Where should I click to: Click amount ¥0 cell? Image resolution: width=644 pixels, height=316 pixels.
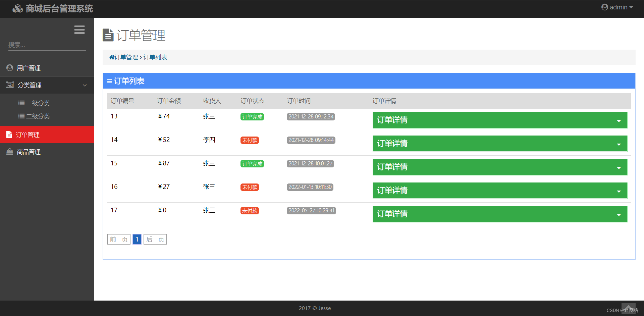click(x=162, y=210)
